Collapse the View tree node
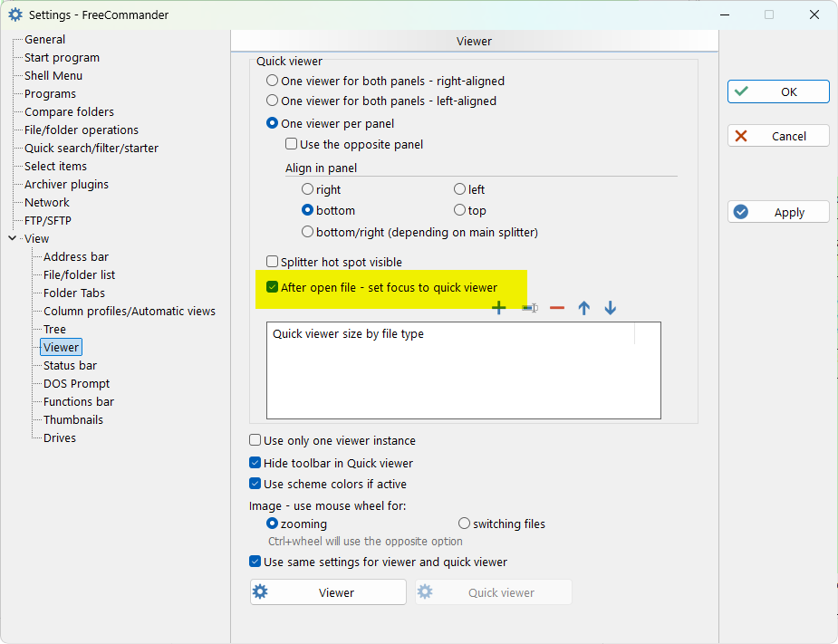Image resolution: width=838 pixels, height=644 pixels. click(12, 238)
